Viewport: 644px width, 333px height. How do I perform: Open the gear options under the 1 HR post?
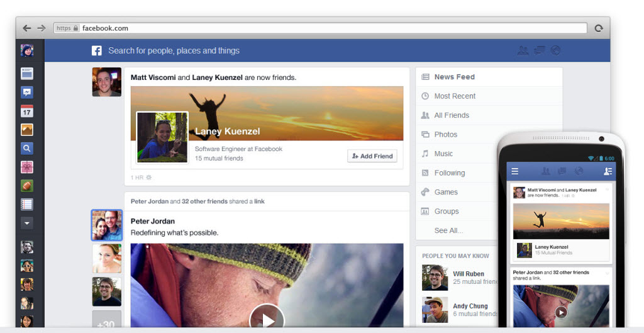(149, 178)
